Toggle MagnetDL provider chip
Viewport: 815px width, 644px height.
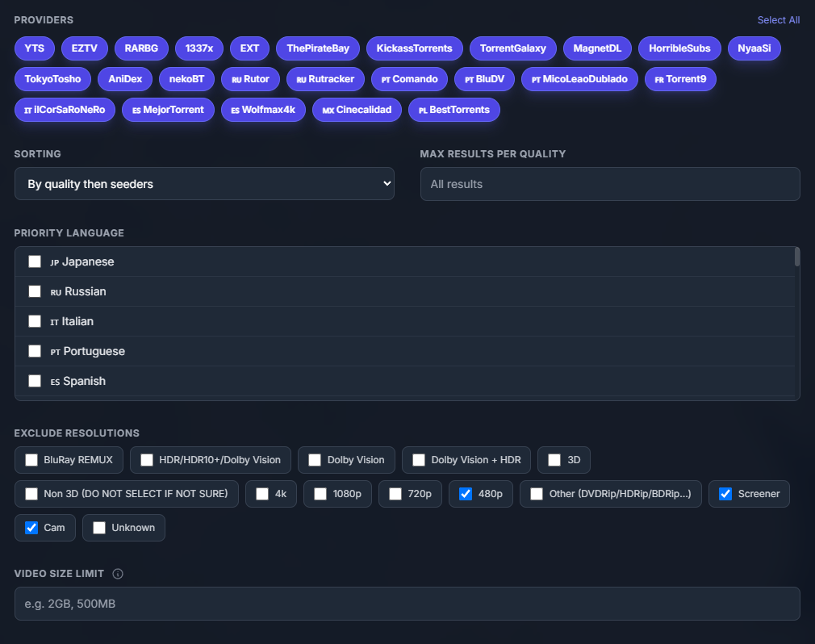click(x=597, y=48)
